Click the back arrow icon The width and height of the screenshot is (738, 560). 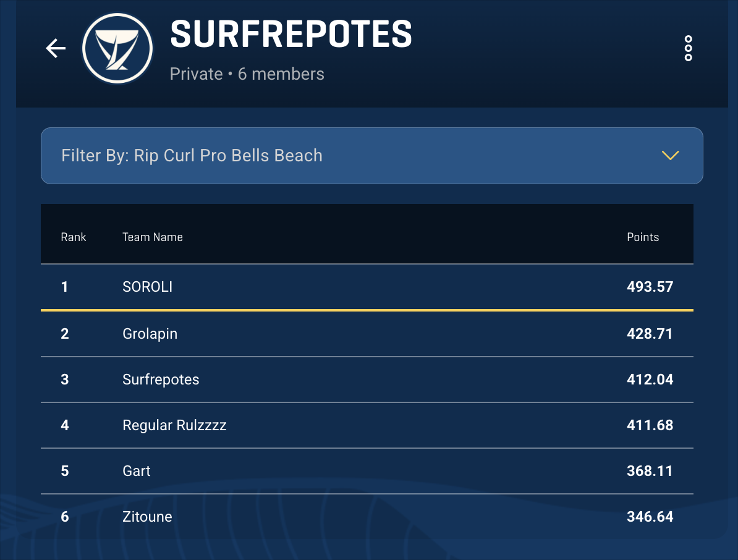[56, 48]
